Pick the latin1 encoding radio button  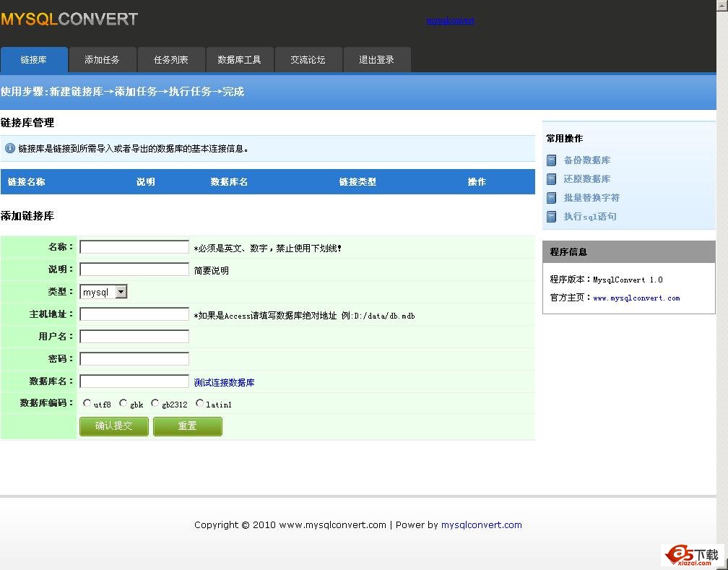click(200, 403)
